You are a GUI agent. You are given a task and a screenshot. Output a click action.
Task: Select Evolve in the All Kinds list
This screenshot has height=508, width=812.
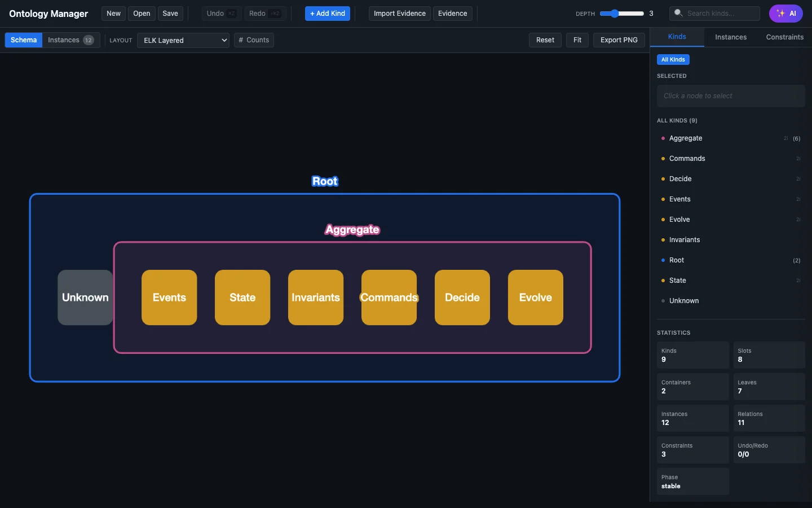point(679,220)
